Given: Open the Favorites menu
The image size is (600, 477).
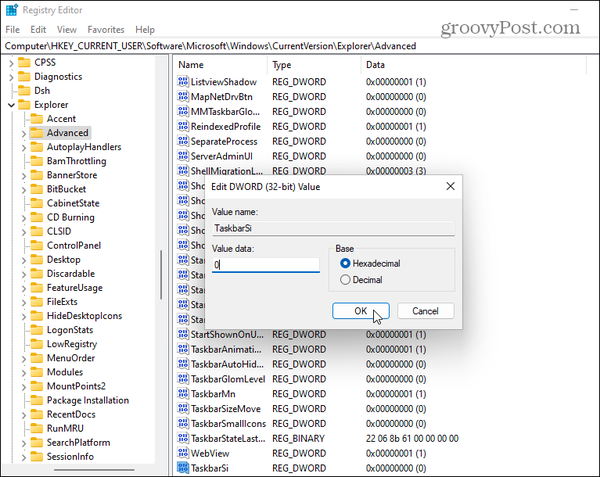Looking at the screenshot, I should coord(105,30).
